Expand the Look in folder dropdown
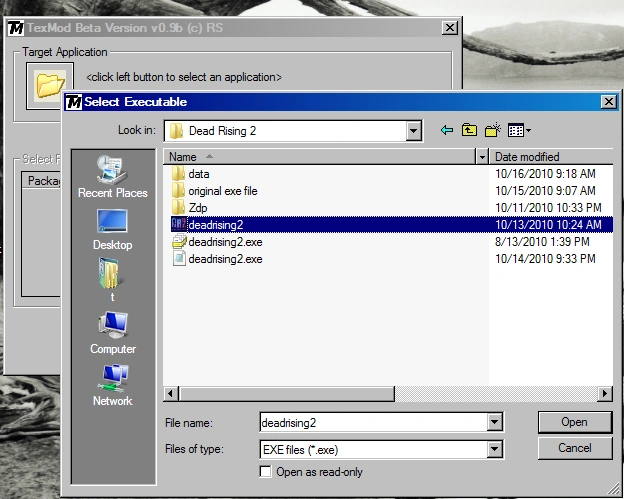Image resolution: width=624 pixels, height=499 pixels. 413,131
